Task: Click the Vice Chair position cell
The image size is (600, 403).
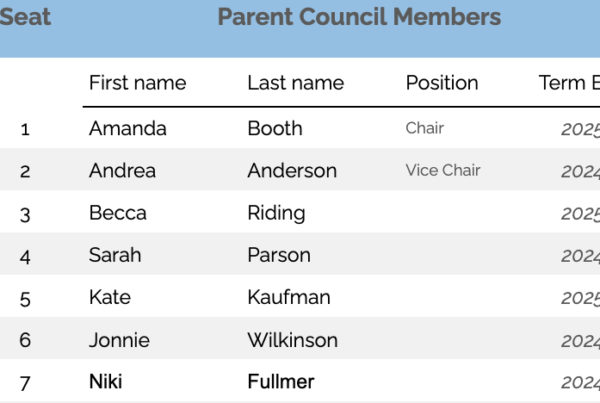Action: point(443,170)
